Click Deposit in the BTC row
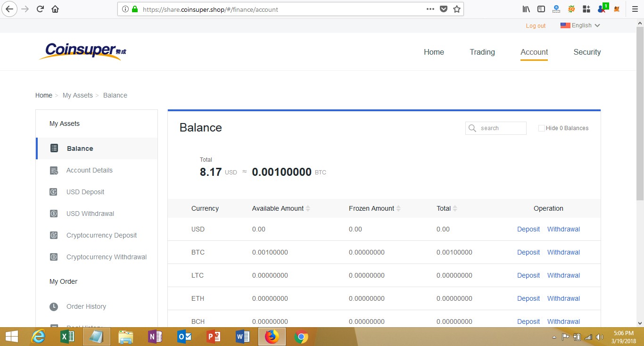This screenshot has width=644, height=346. tap(528, 252)
